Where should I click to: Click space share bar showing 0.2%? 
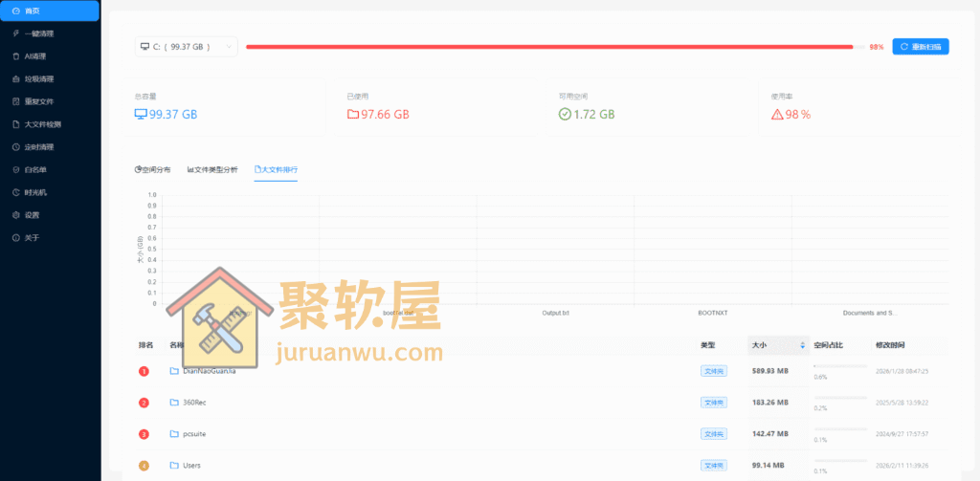[840, 397]
